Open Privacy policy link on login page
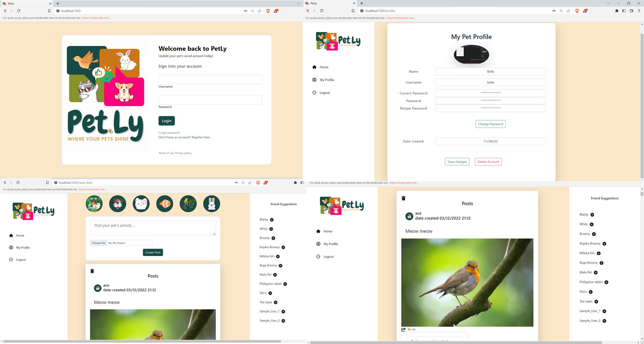 (x=183, y=153)
